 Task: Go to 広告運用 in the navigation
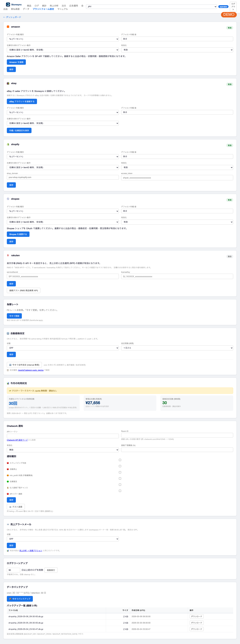coord(74,6)
